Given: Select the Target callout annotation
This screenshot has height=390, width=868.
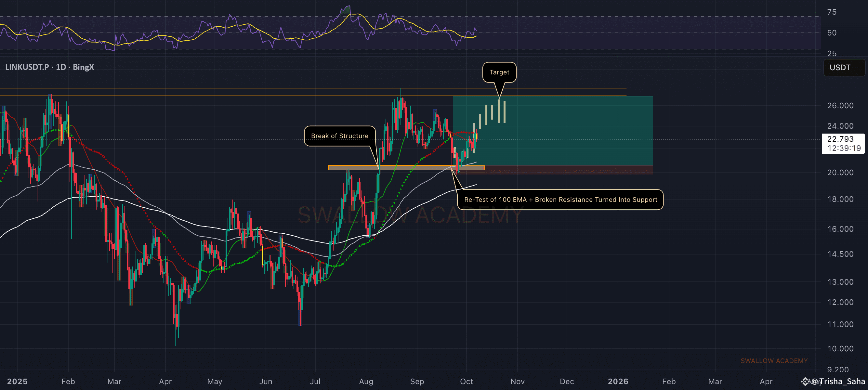Looking at the screenshot, I should 499,72.
